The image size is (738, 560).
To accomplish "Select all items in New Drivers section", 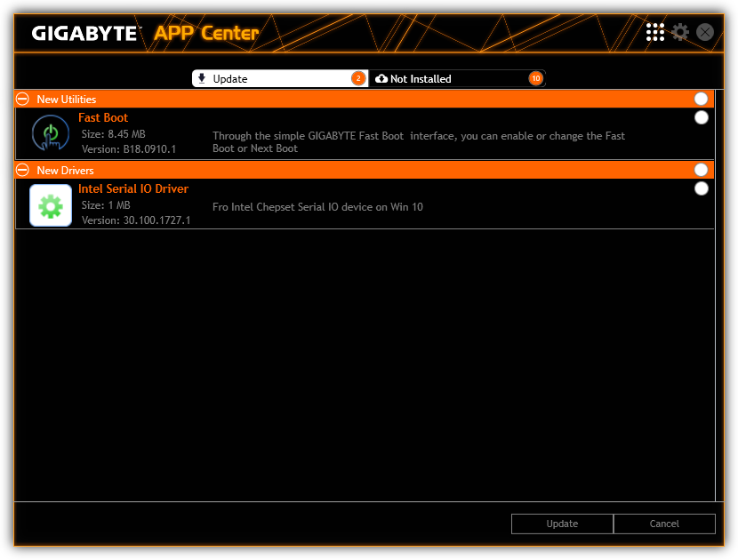I will (x=701, y=170).
